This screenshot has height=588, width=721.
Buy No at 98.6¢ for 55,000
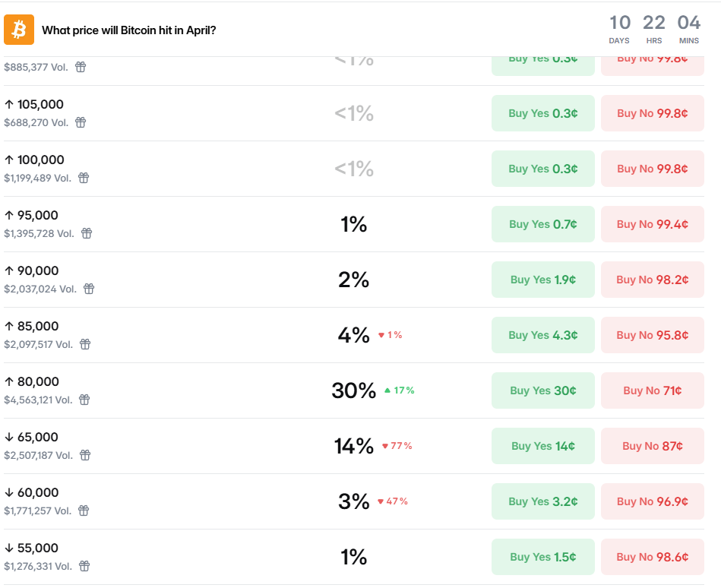652,557
